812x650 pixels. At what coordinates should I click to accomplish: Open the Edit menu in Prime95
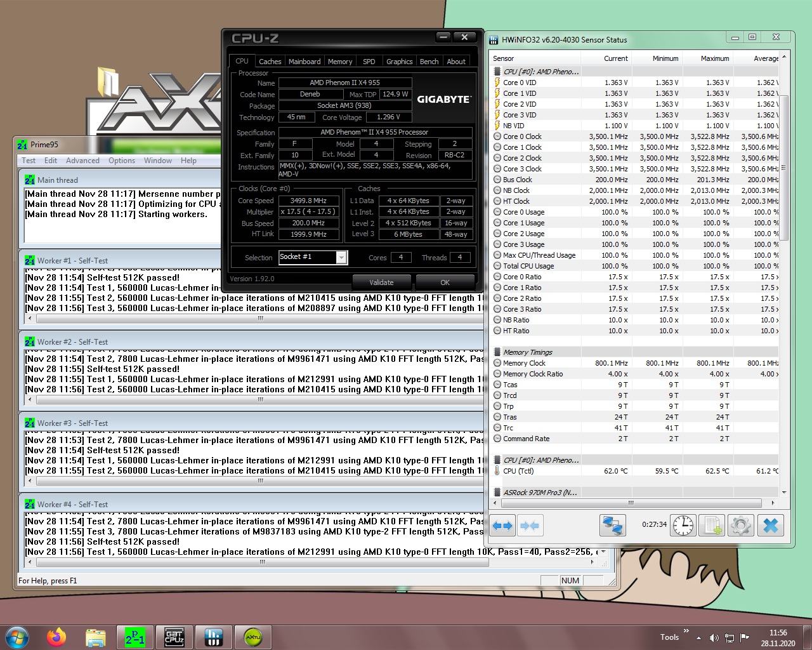[x=51, y=161]
